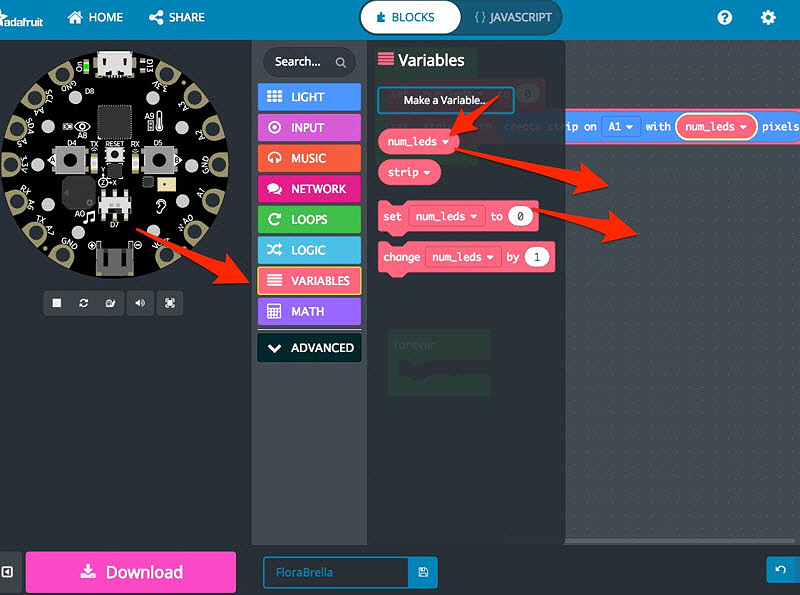This screenshot has height=595, width=800.
Task: Open the INPUT blocks category
Action: click(309, 129)
